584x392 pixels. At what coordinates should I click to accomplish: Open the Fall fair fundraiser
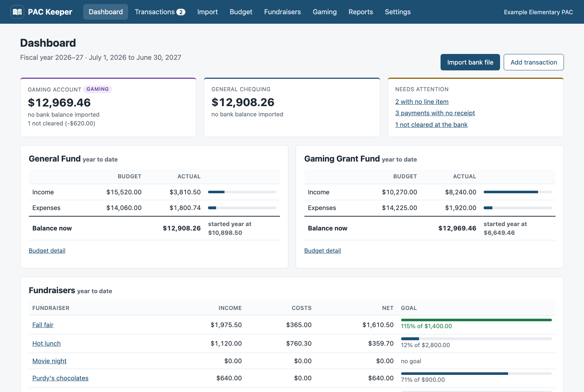tap(43, 325)
